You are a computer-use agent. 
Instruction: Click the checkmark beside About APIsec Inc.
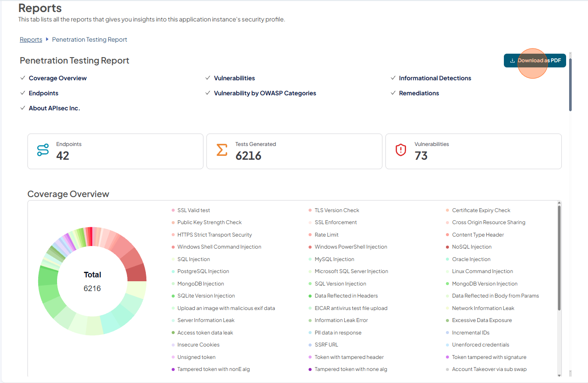[x=23, y=108]
